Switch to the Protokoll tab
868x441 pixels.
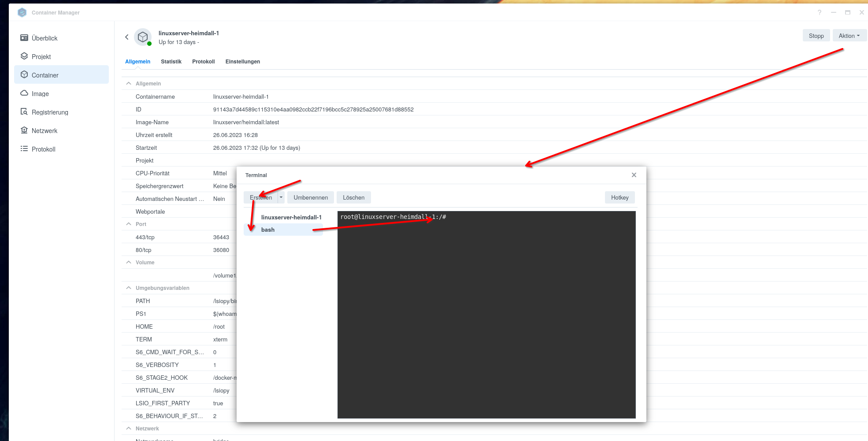point(203,62)
